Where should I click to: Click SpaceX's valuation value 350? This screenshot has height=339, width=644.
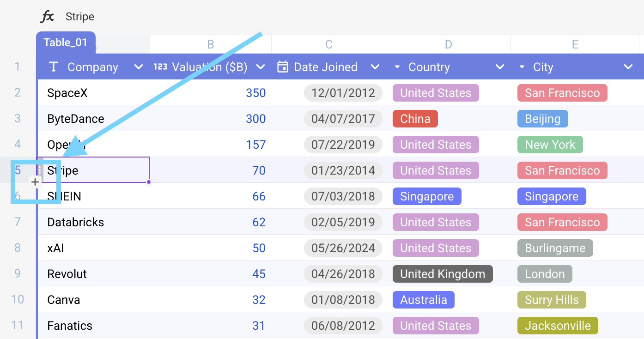pos(255,92)
